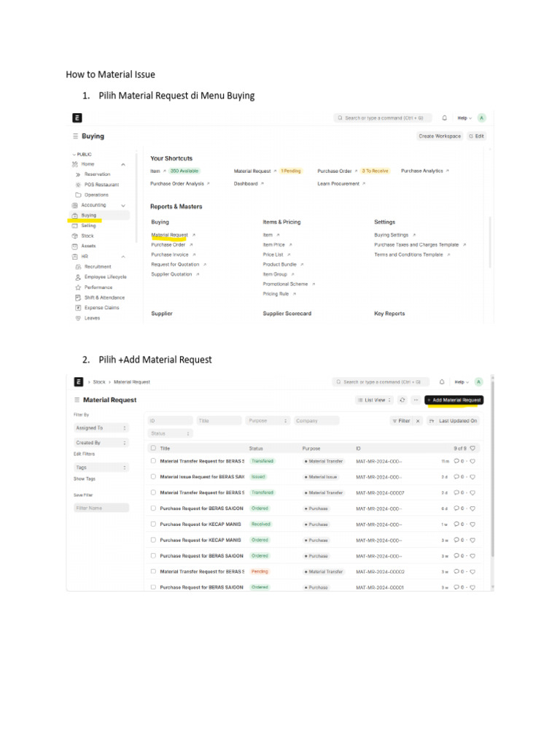Open the highlighted Material Request link under Buying
Viewport: 560px width, 747px height.
point(169,235)
